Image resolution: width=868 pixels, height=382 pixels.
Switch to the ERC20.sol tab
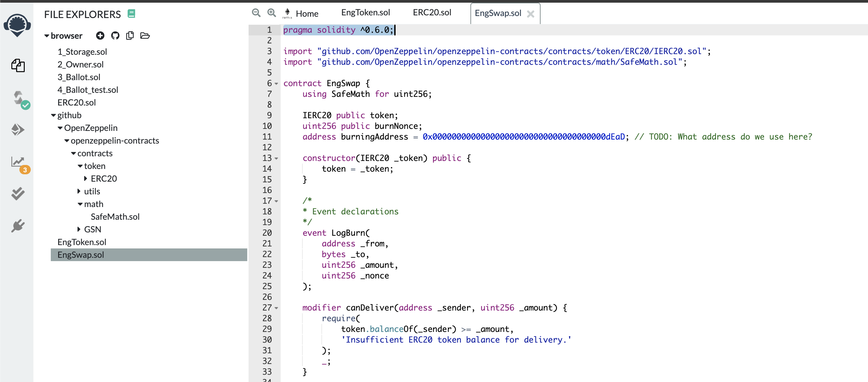pos(432,13)
